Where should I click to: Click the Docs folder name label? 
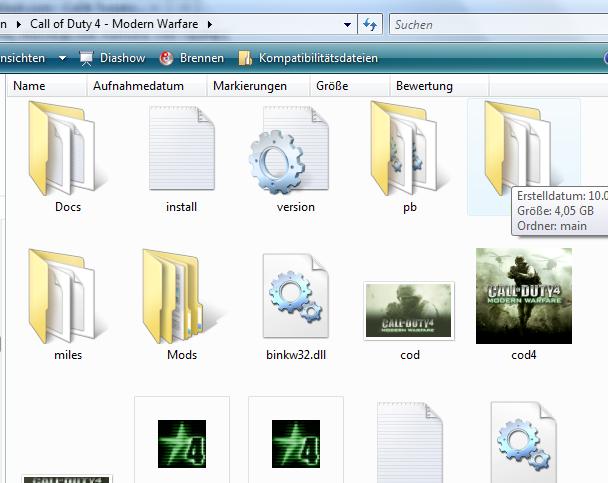(68, 207)
